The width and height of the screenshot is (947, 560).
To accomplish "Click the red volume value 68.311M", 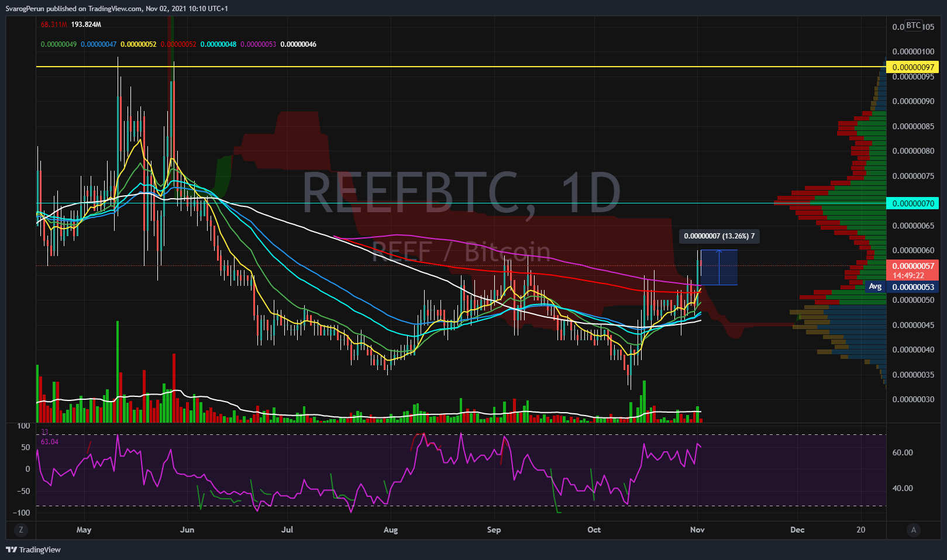I will (54, 25).
